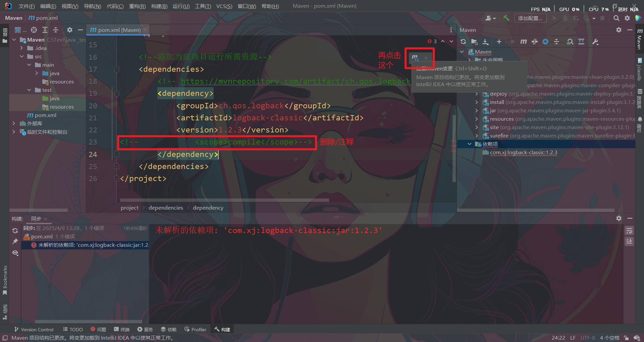Expand the surefire plugin node
644x342 pixels.
(x=477, y=135)
